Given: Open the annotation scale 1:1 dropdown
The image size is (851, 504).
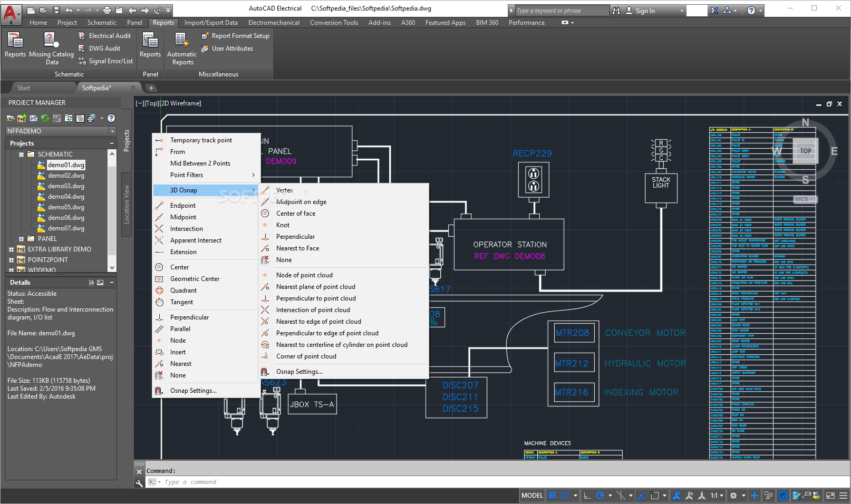Looking at the screenshot, I should 717,496.
